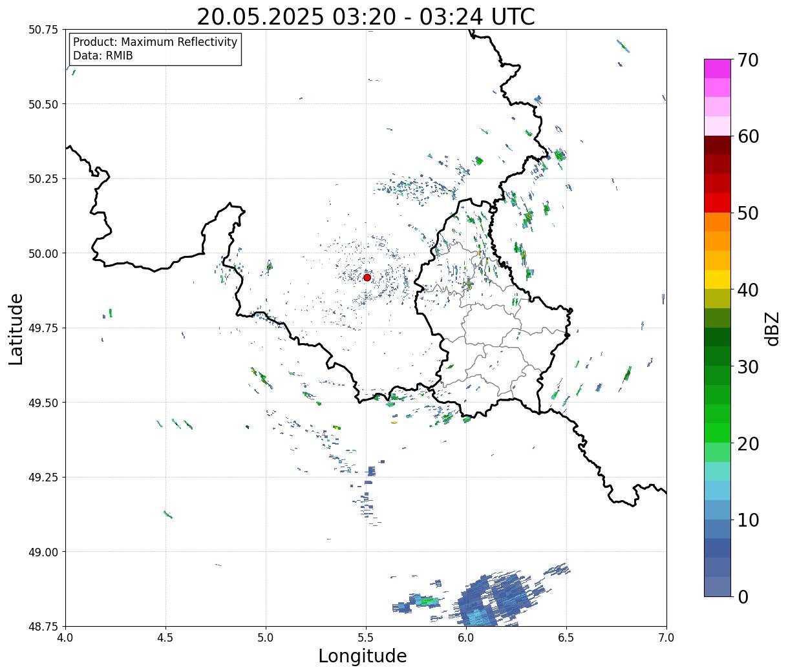Pick the orange swatch just below 50
788x672 pixels.
(x=718, y=222)
